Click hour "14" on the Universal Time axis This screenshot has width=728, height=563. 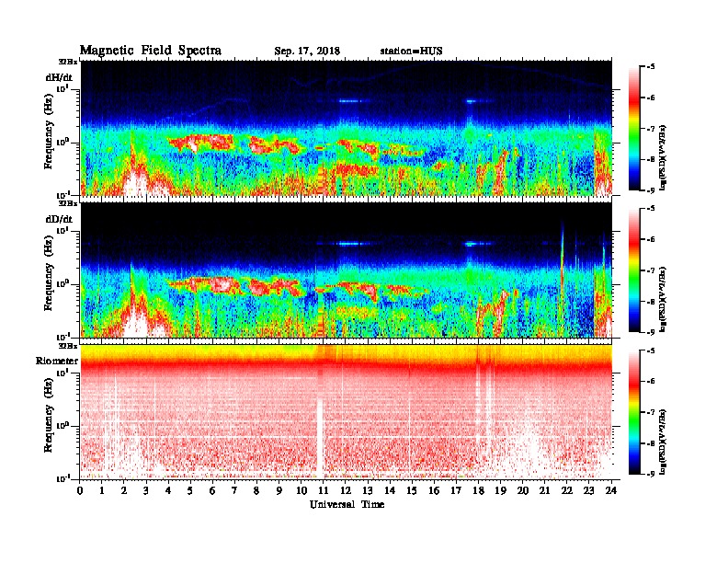pyautogui.click(x=390, y=490)
